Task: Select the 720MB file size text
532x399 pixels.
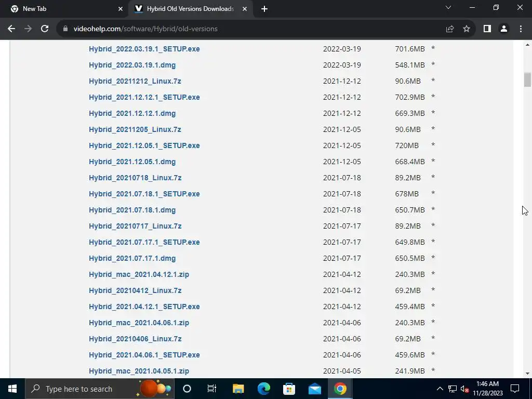Action: tap(407, 145)
